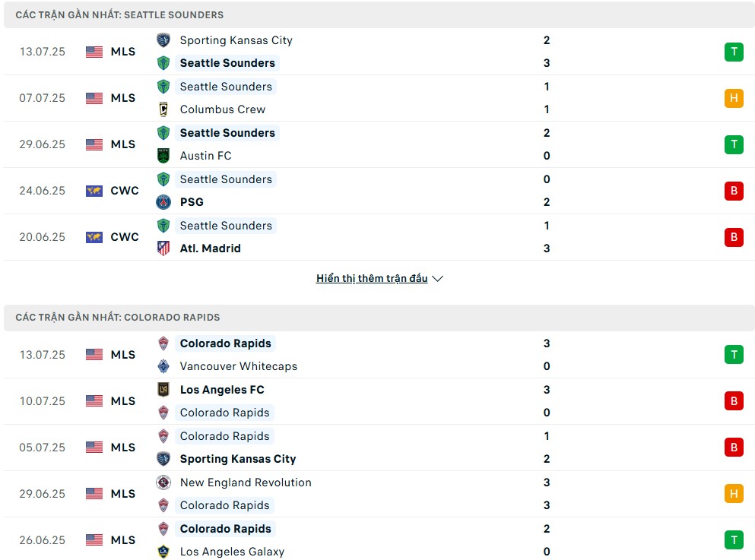Click the Sporting Kansas City crest, 13.07.25 match
The width and height of the screenshot is (755, 560).
[x=163, y=40]
